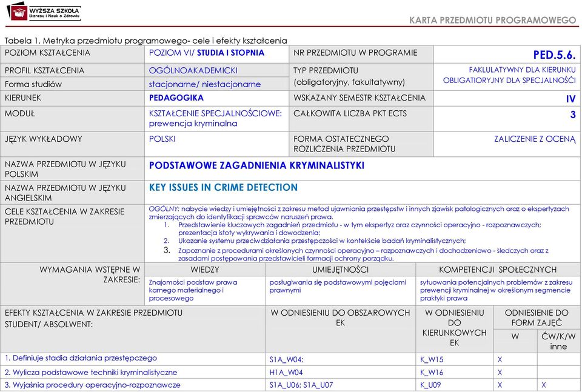
Task: Click the 'KOMPETENCJI SPOŁECZNYCH' column header
Action: tap(498, 270)
